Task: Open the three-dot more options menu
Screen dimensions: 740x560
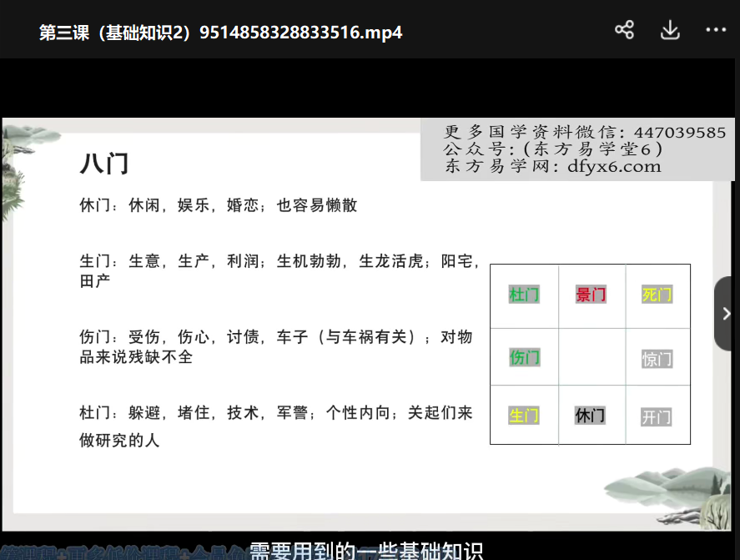Action: click(x=716, y=31)
